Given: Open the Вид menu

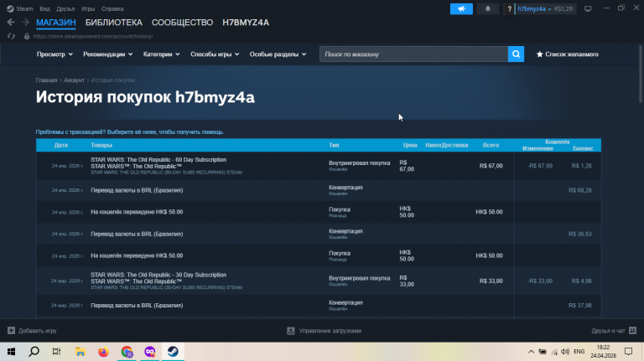Looking at the screenshot, I should [44, 7].
